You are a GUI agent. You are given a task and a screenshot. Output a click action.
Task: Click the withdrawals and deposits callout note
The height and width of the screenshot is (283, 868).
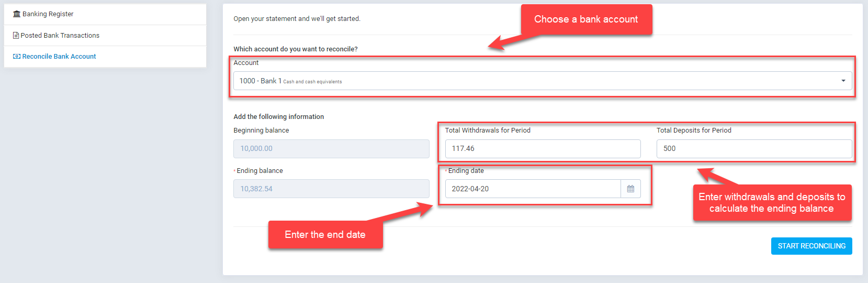[x=772, y=203]
